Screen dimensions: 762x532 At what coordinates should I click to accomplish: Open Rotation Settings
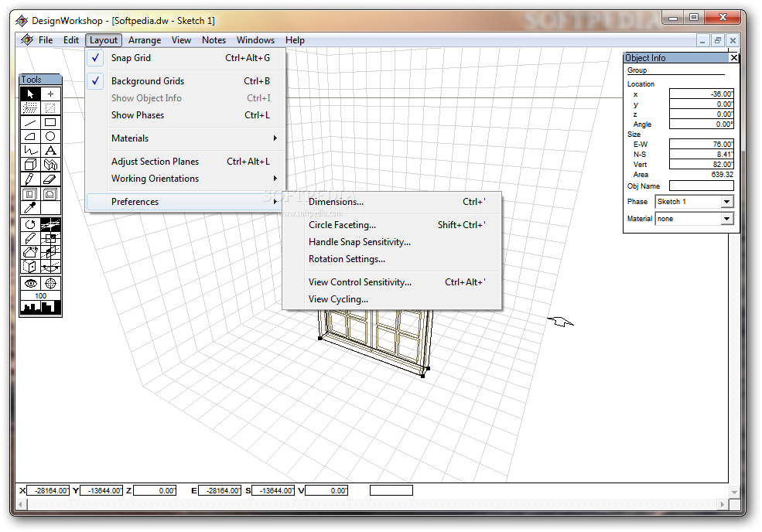pos(391,259)
